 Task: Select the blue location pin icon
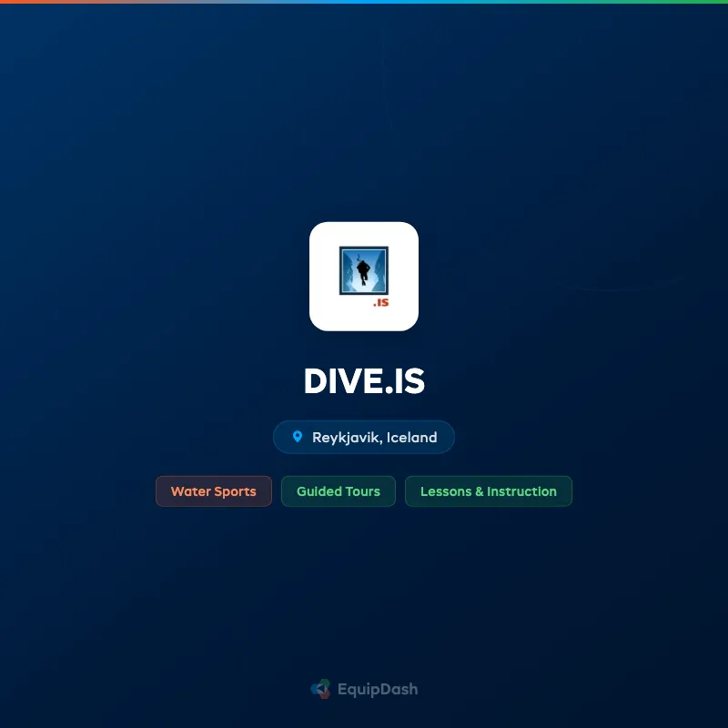297,437
